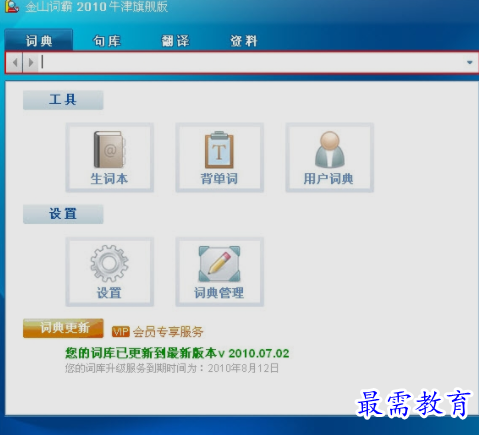The image size is (479, 435).
Task: Switch to the 资料 tab
Action: [x=244, y=41]
